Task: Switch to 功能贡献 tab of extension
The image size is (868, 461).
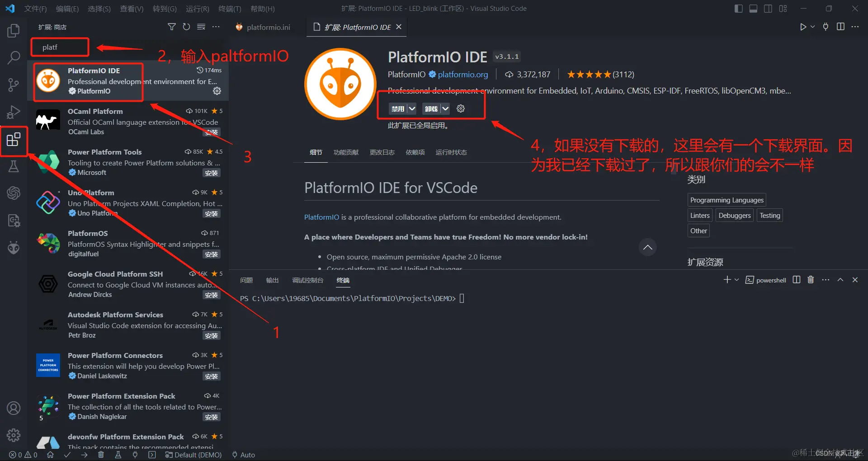Action: (x=346, y=152)
